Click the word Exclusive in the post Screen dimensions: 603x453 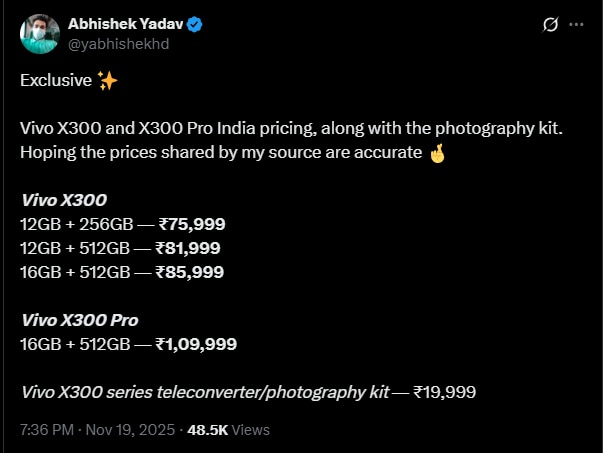click(56, 81)
